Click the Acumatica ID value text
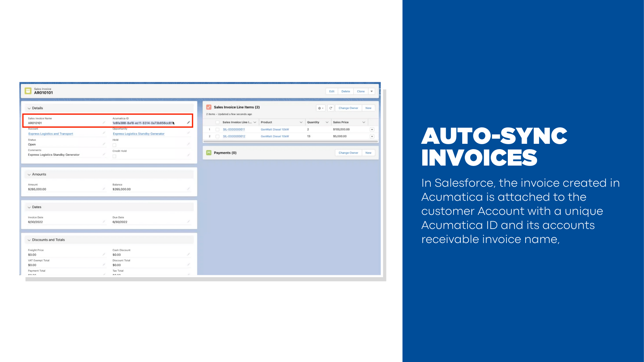The image size is (644, 362). coord(142,123)
